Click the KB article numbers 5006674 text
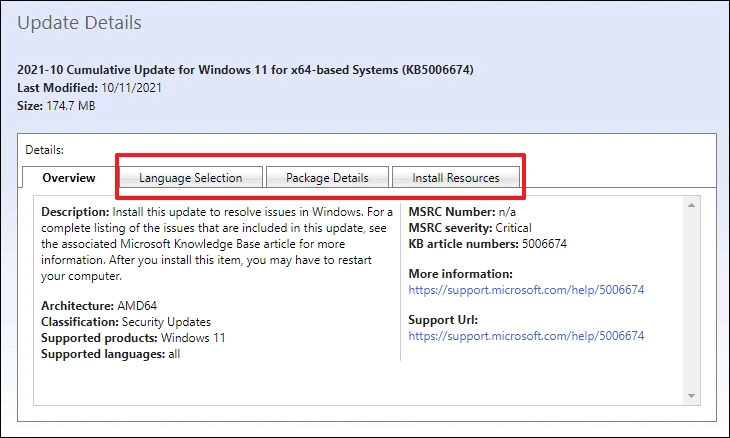The width and height of the screenshot is (730, 438). 487,243
